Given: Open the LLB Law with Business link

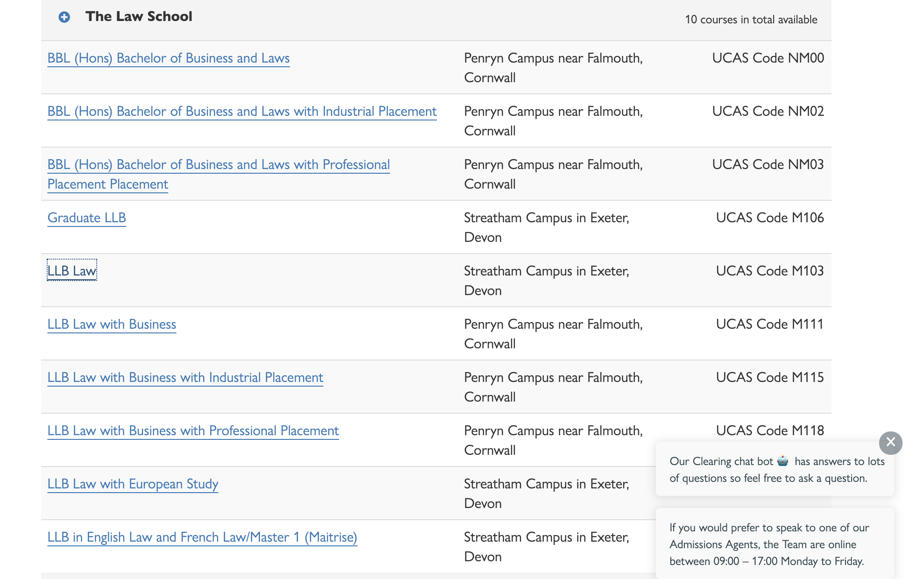Looking at the screenshot, I should (x=112, y=325).
